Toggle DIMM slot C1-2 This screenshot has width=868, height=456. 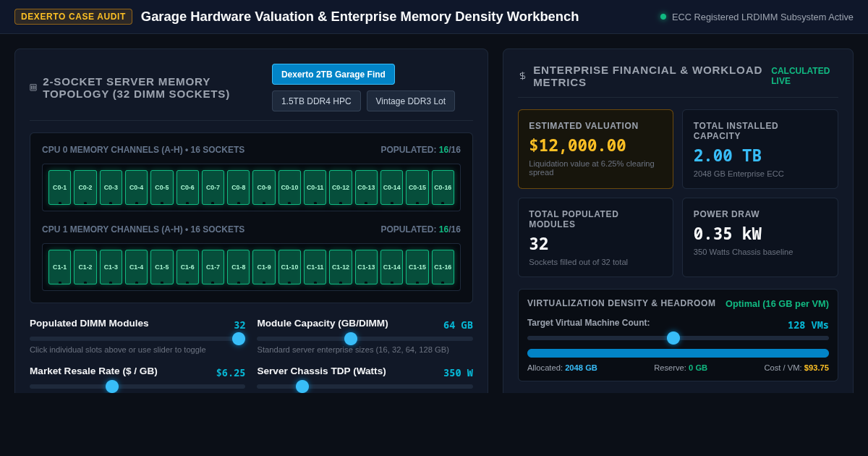point(85,267)
